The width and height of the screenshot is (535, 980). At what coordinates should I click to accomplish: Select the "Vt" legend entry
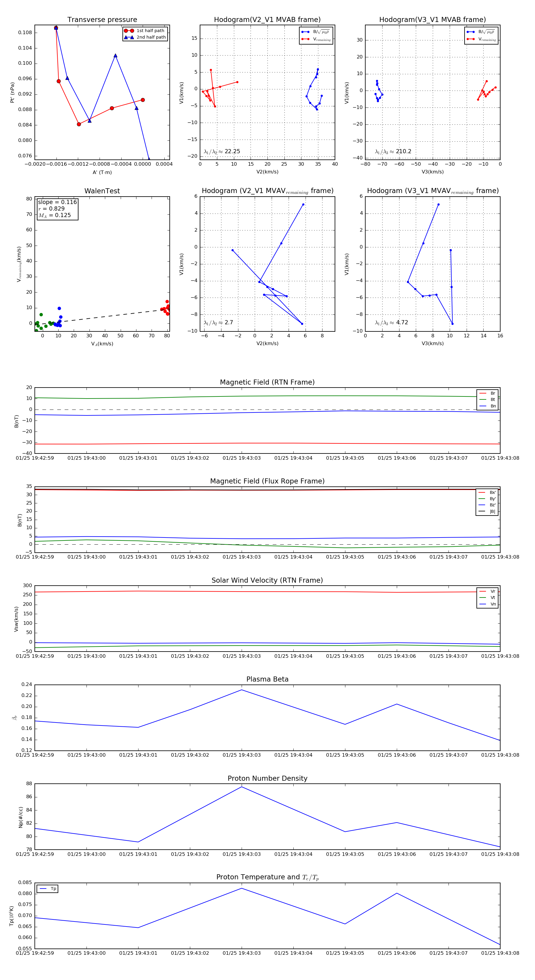click(x=487, y=598)
